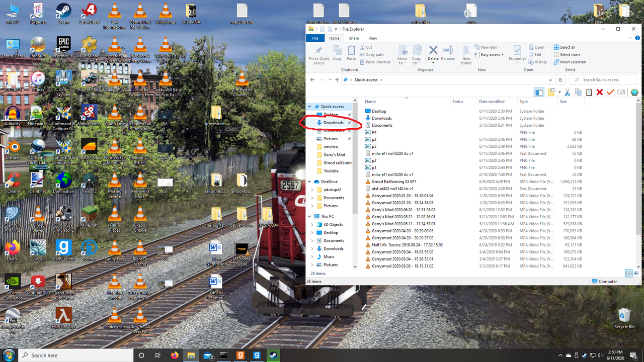Click inside the Search Quick access field
The width and height of the screenshot is (644, 362).
(603, 79)
